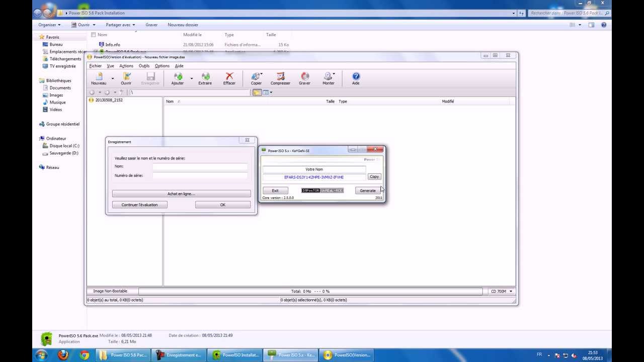Click the Graver burn icon
The width and height of the screenshot is (644, 362).
tap(305, 76)
